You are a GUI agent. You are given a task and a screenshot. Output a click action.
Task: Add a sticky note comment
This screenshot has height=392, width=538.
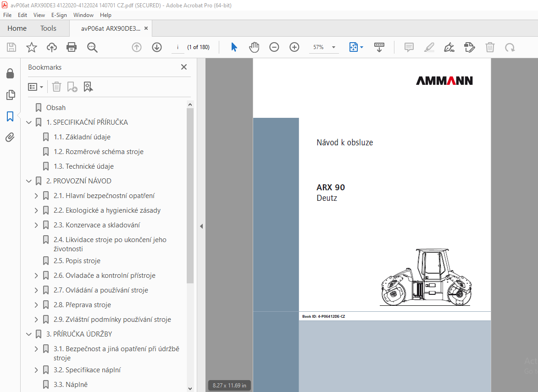point(409,47)
